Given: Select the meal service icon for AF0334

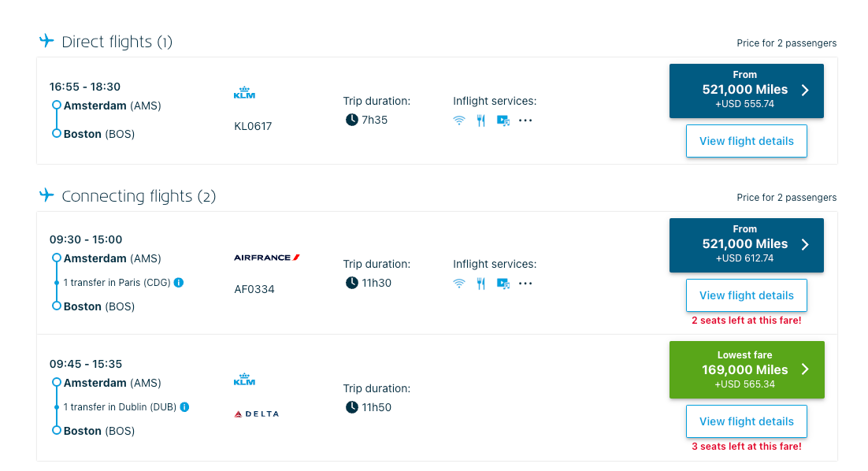Looking at the screenshot, I should tap(480, 283).
